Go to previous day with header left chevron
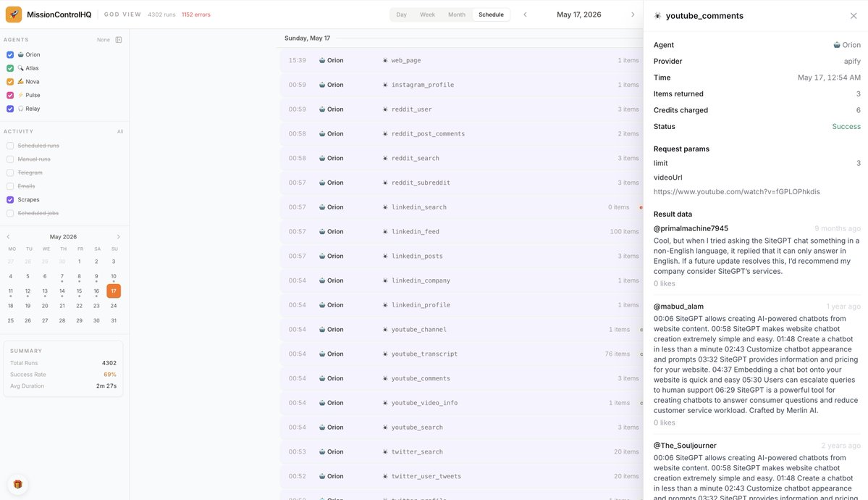Image resolution: width=868 pixels, height=500 pixels. (x=525, y=15)
